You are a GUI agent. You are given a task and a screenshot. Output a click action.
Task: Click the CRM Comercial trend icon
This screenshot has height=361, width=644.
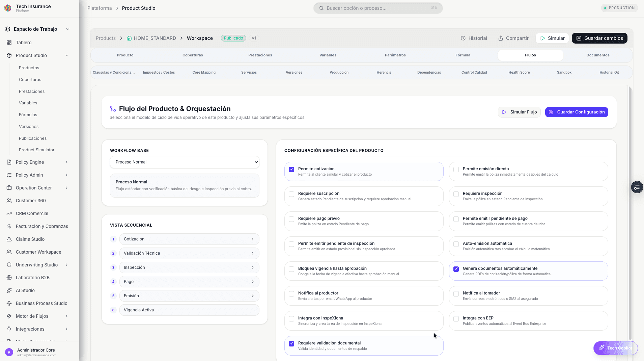click(9, 213)
